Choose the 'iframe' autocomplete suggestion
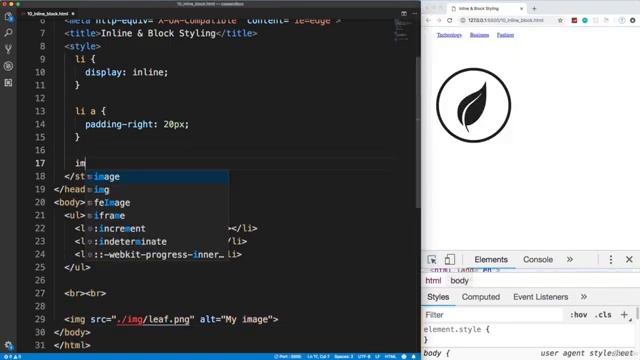 click(157, 216)
